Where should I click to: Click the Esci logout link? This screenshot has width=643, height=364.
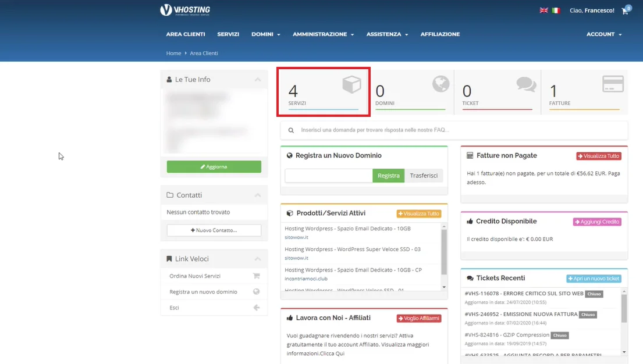coord(175,308)
